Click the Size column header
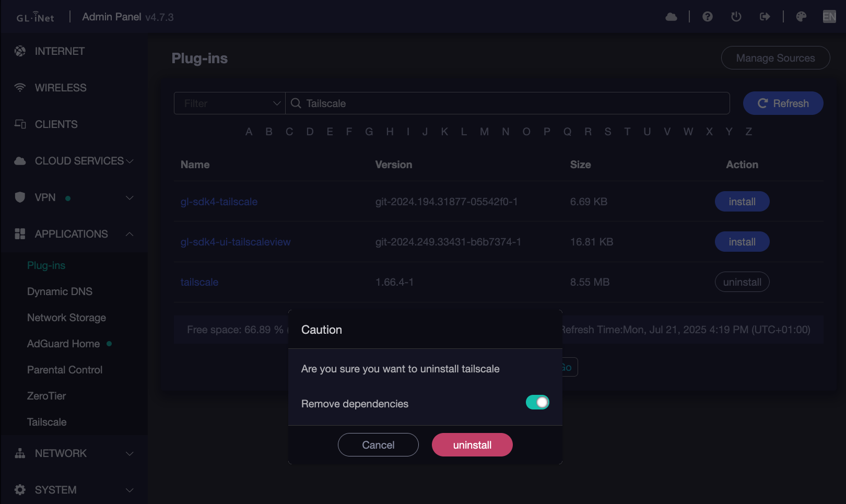This screenshot has height=504, width=846. tap(580, 165)
